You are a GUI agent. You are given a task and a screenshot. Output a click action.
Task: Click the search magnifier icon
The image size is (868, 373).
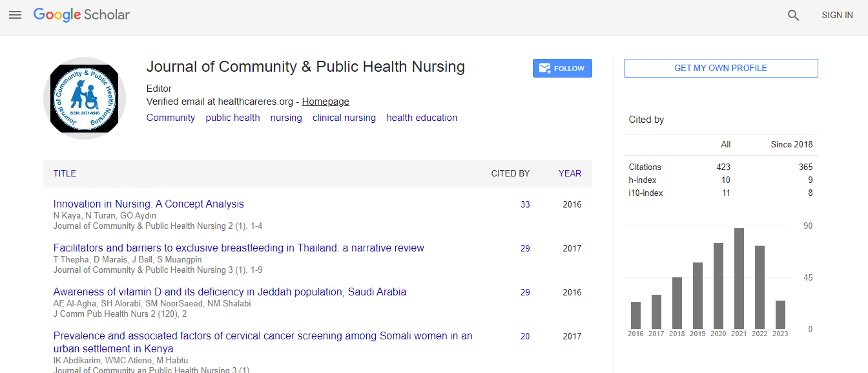click(793, 16)
